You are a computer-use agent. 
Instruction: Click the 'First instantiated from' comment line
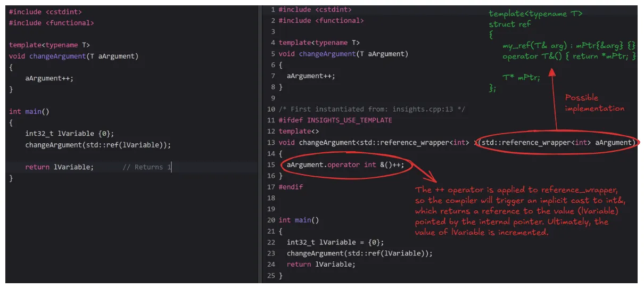[372, 109]
